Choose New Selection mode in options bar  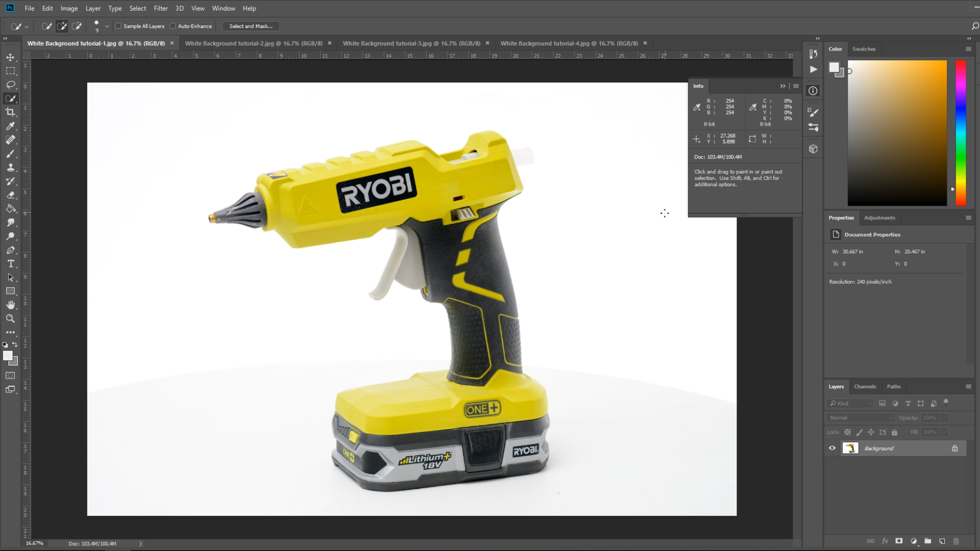pos(46,26)
